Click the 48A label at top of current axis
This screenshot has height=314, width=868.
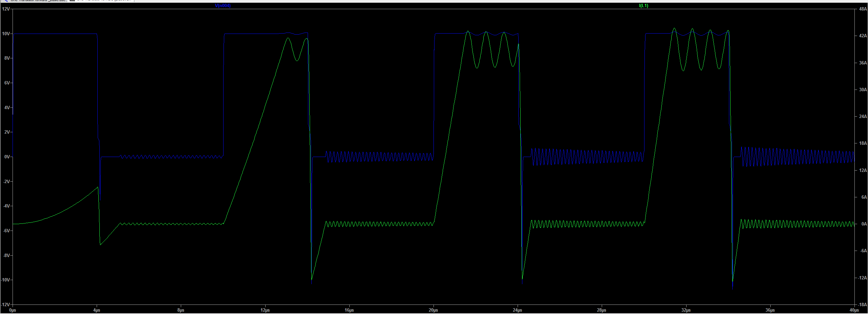tap(864, 9)
